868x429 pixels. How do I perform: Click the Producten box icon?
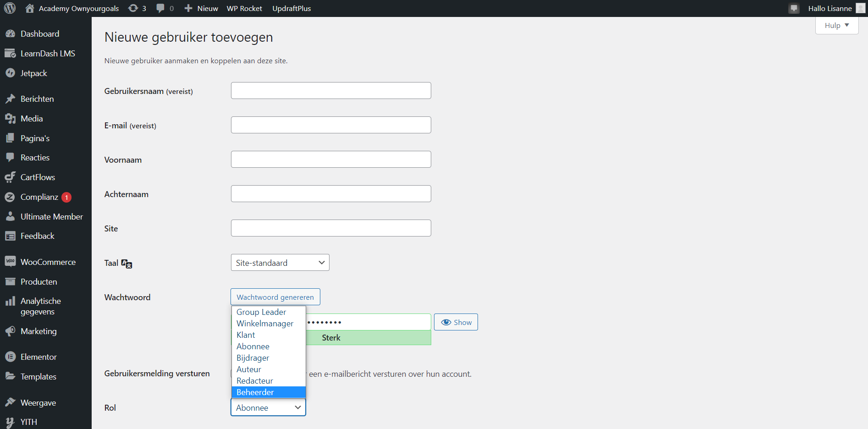(x=10, y=282)
